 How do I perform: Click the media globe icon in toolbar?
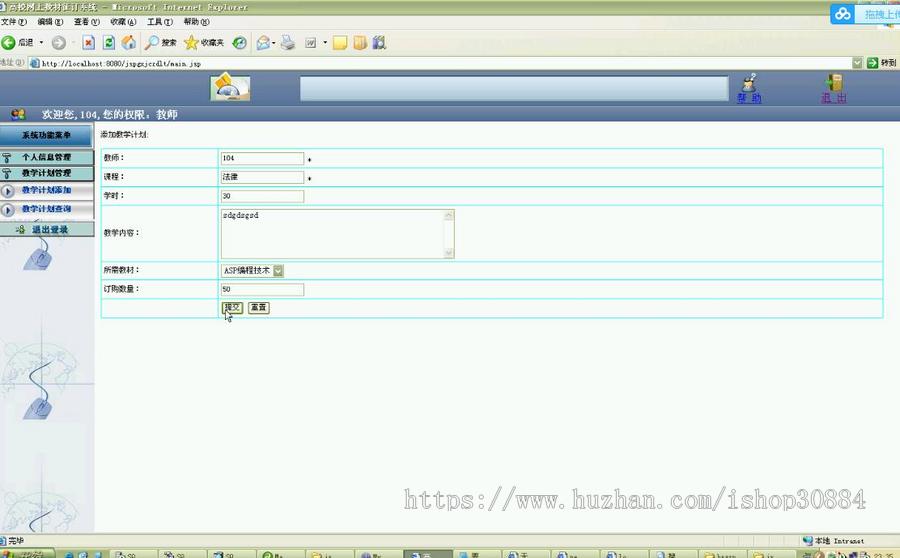click(239, 42)
